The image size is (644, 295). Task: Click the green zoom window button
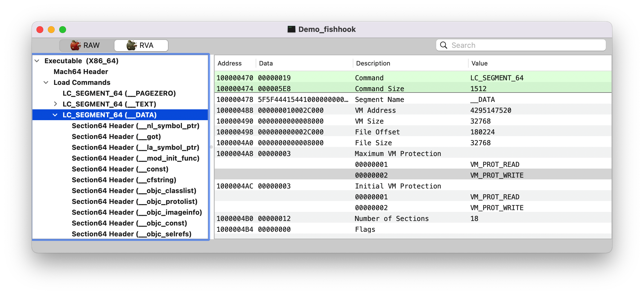pyautogui.click(x=63, y=30)
